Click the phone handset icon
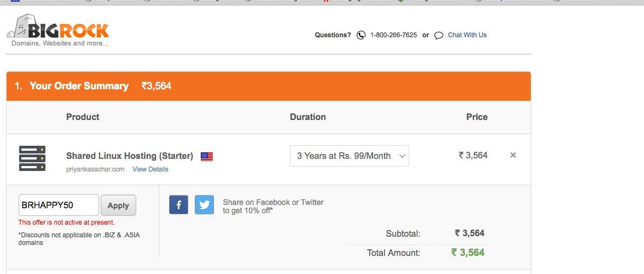 click(361, 35)
